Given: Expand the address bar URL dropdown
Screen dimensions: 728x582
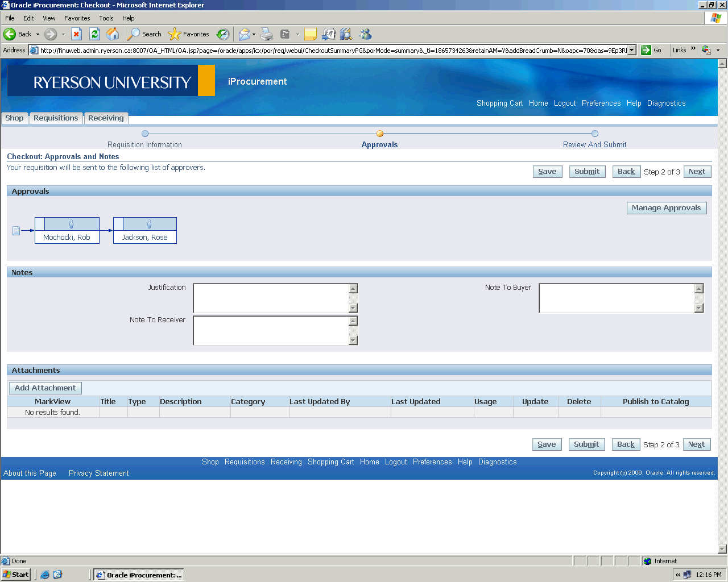Looking at the screenshot, I should 631,50.
